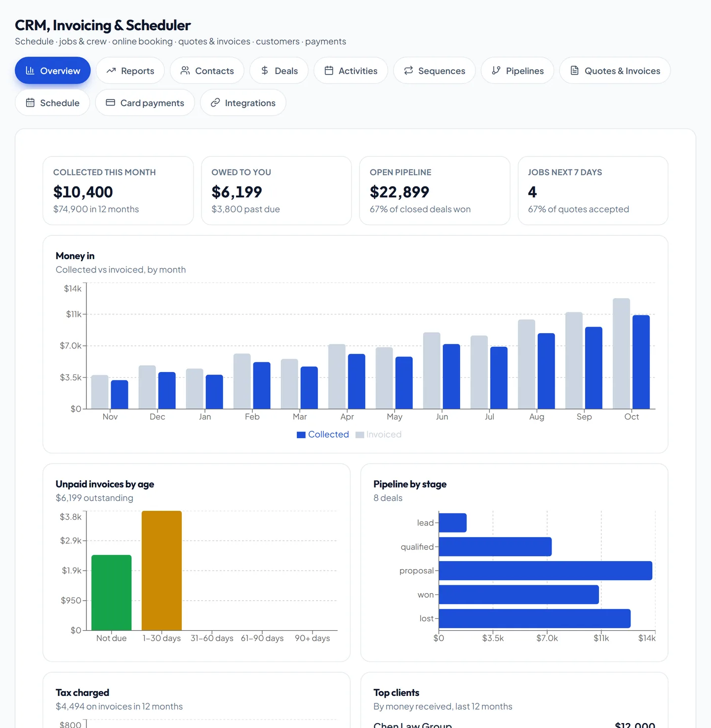Switch to the Reports tab
This screenshot has height=728, width=711.
tap(130, 71)
